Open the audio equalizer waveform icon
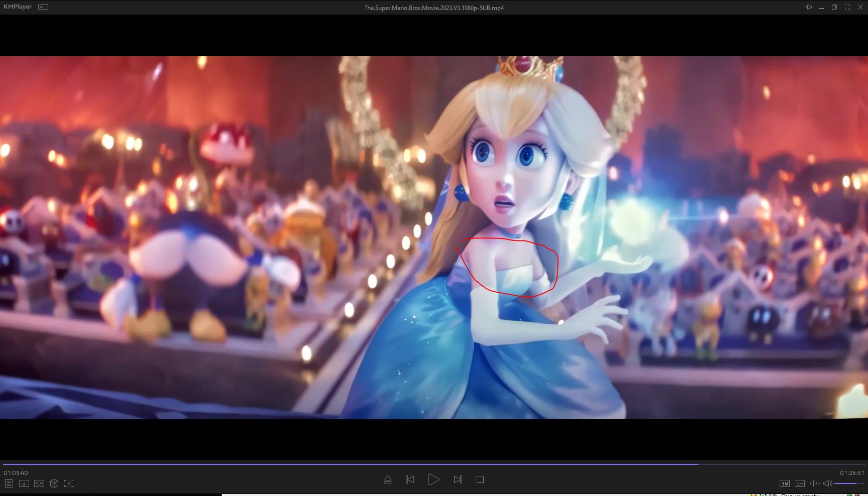This screenshot has height=496, width=868. point(815,483)
